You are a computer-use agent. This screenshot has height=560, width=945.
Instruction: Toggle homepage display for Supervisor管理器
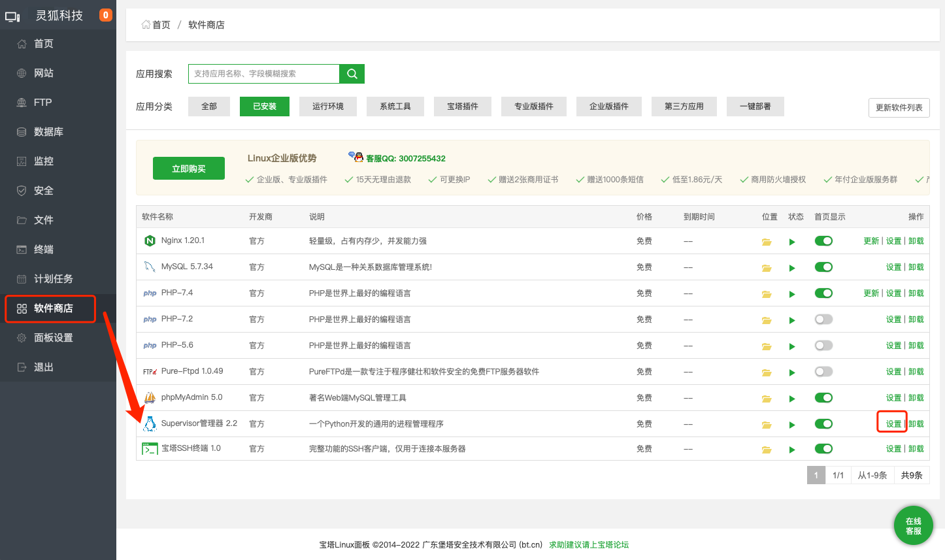point(823,424)
